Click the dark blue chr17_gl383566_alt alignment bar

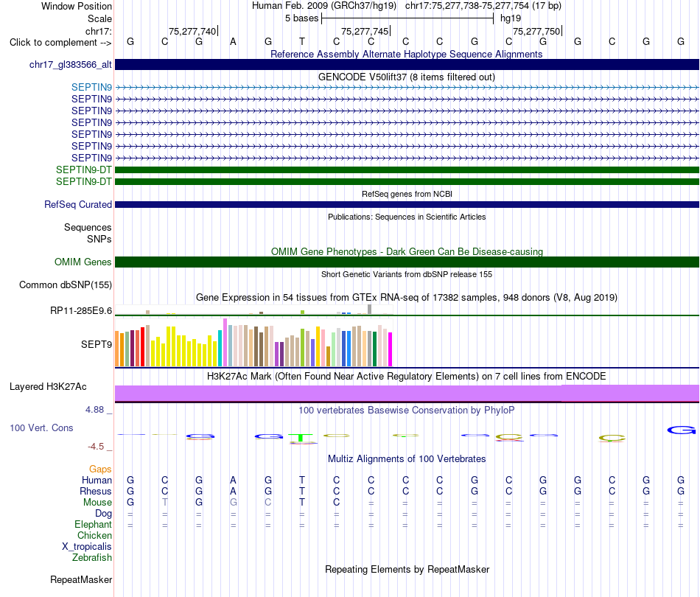pos(407,64)
